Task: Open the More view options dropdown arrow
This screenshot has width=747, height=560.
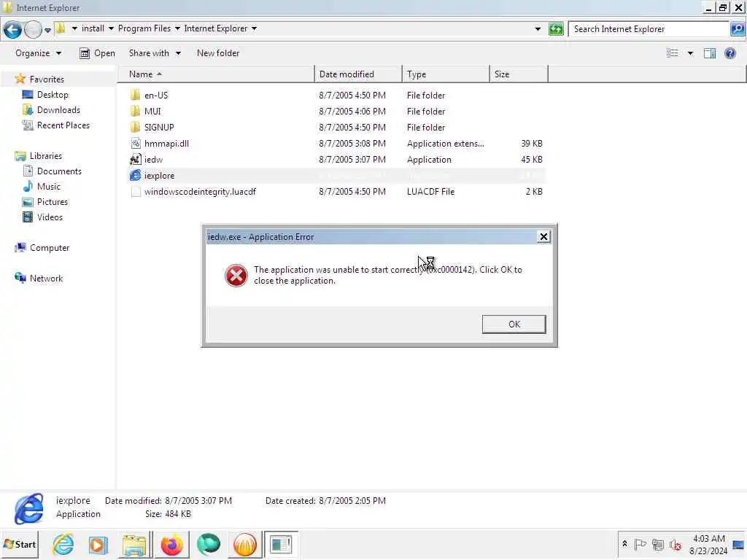Action: point(690,52)
